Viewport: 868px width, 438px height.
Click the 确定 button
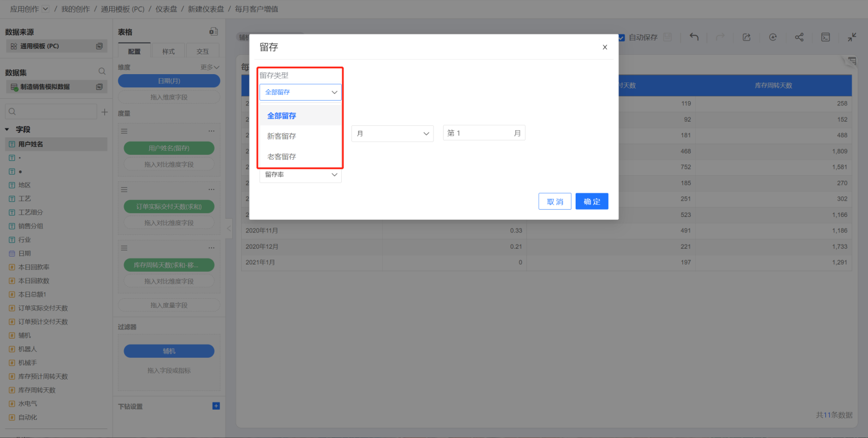pos(592,201)
